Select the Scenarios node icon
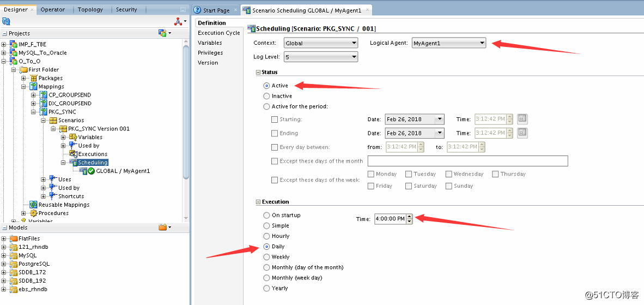The height and width of the screenshot is (305, 644). (x=53, y=121)
